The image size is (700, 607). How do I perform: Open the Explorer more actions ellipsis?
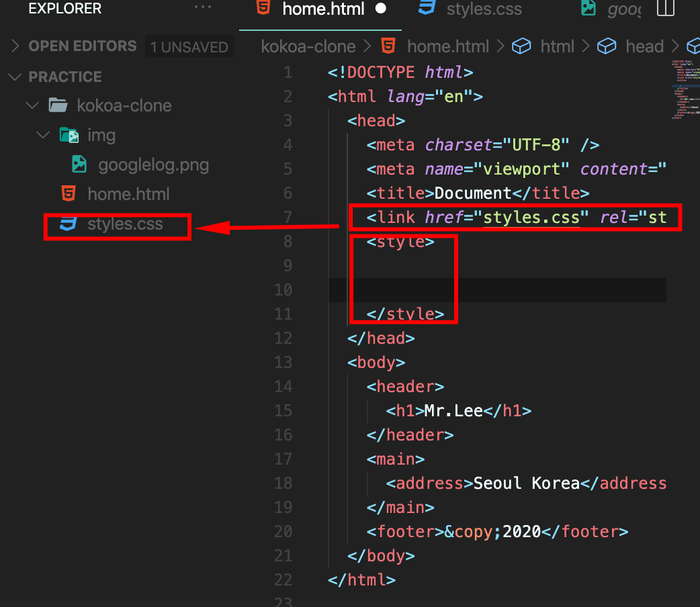pos(203,7)
